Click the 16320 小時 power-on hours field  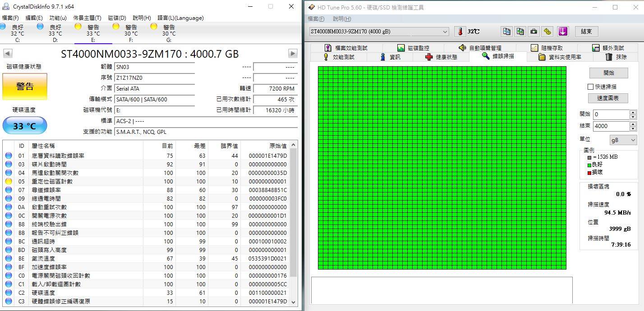(x=275, y=110)
